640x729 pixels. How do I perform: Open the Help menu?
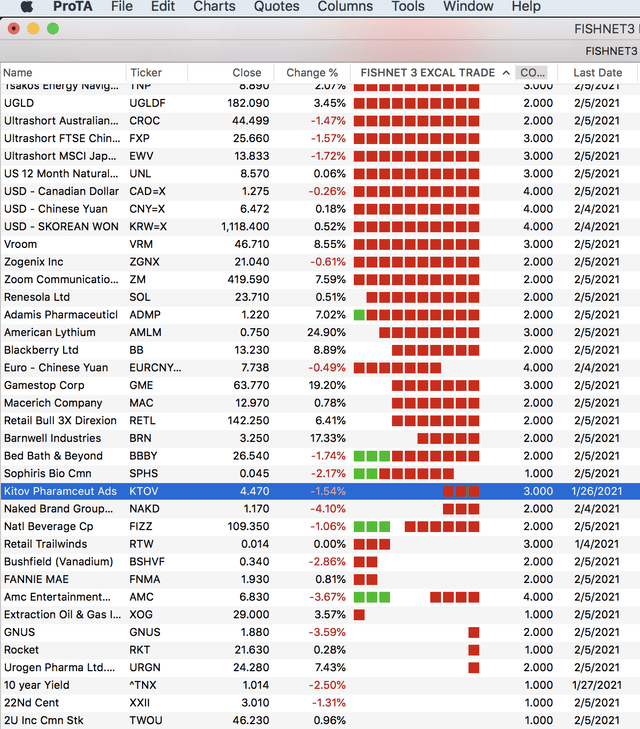[526, 6]
